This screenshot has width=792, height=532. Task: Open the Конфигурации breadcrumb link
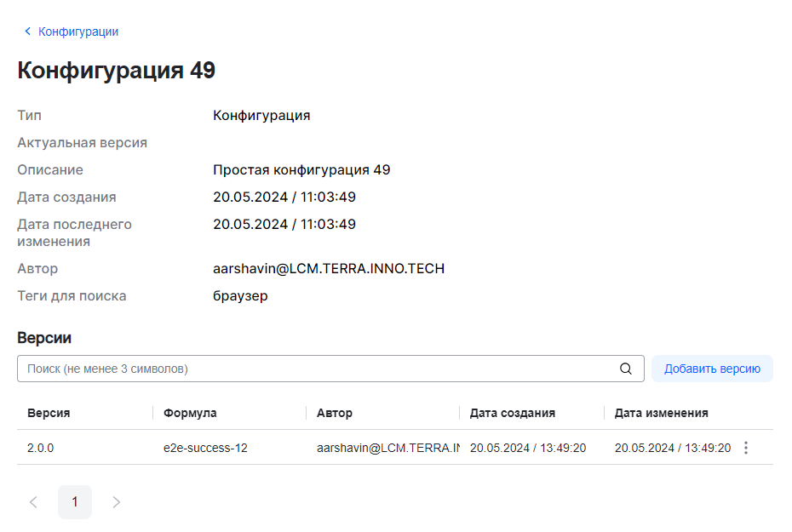click(77, 31)
